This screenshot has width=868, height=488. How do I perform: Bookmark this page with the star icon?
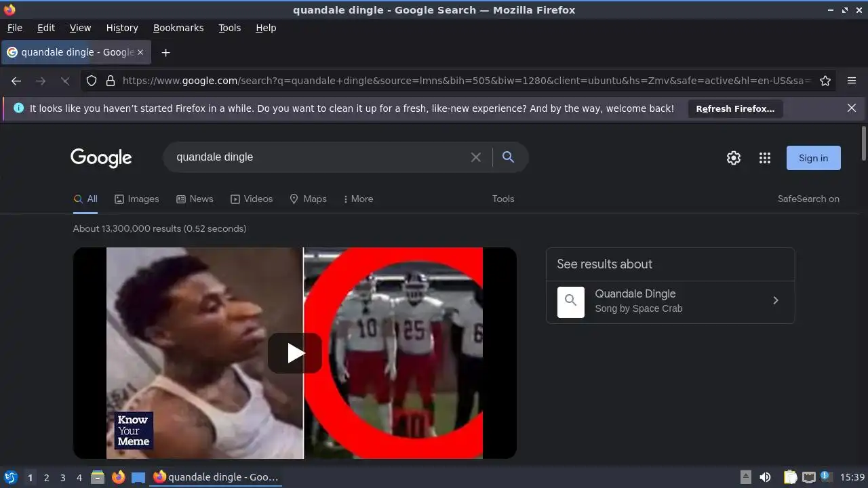825,81
